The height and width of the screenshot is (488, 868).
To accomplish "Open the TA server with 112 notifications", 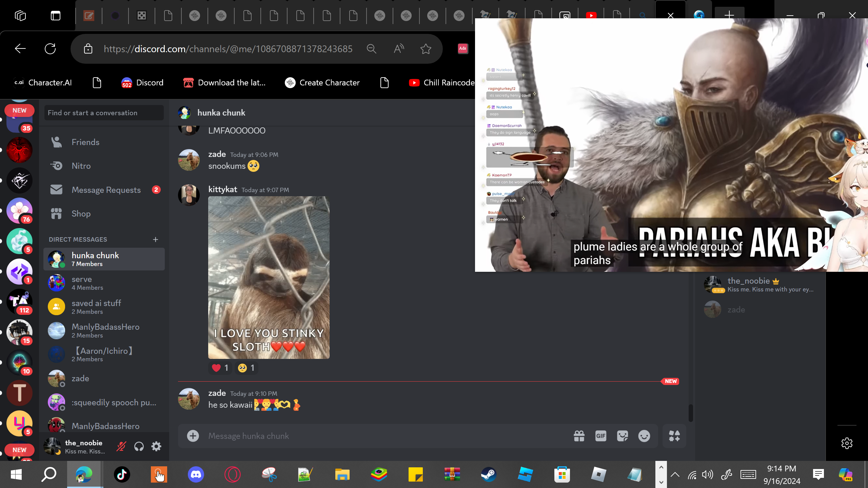I will pyautogui.click(x=20, y=302).
